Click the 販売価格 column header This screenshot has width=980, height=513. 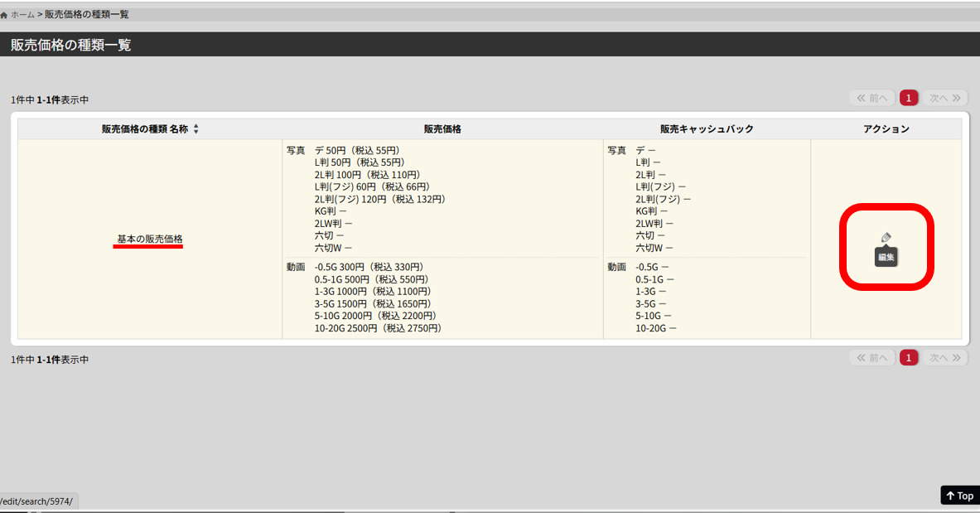[x=442, y=129]
